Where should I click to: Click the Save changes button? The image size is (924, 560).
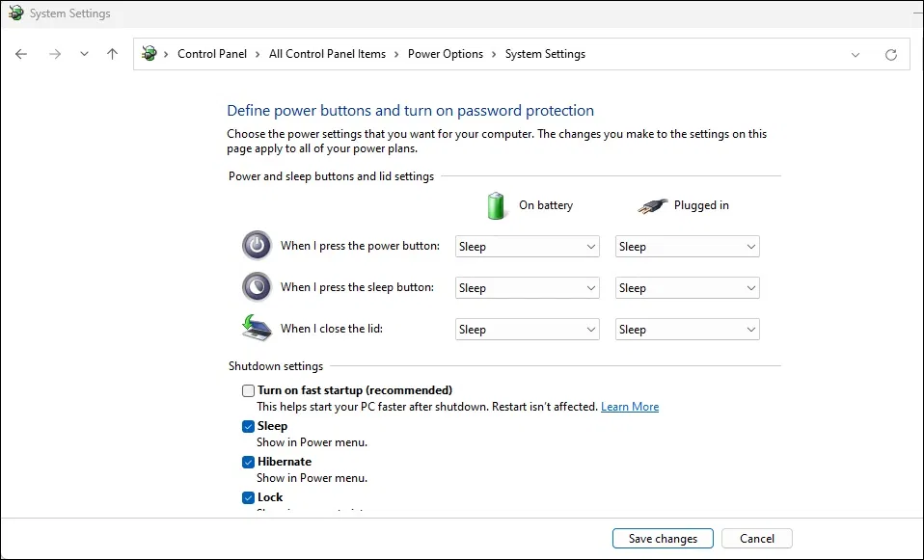click(x=663, y=538)
